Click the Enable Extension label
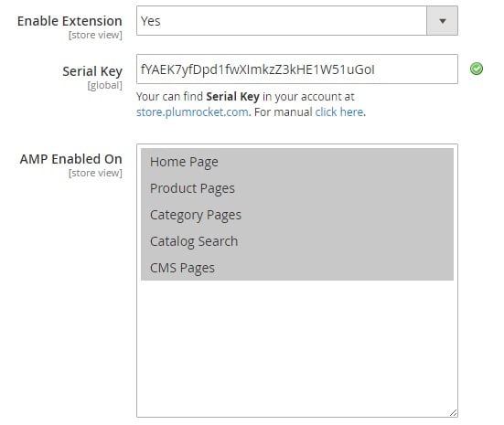This screenshot has height=425, width=504. pyautogui.click(x=70, y=21)
